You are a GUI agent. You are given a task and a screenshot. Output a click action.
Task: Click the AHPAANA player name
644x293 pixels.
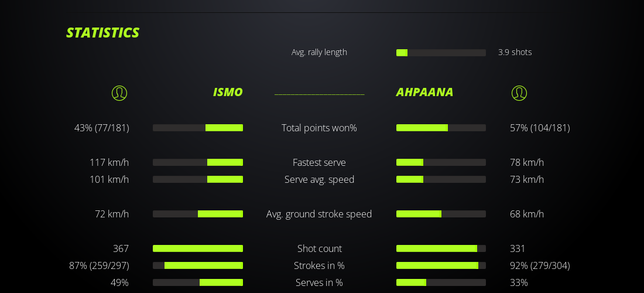(424, 93)
